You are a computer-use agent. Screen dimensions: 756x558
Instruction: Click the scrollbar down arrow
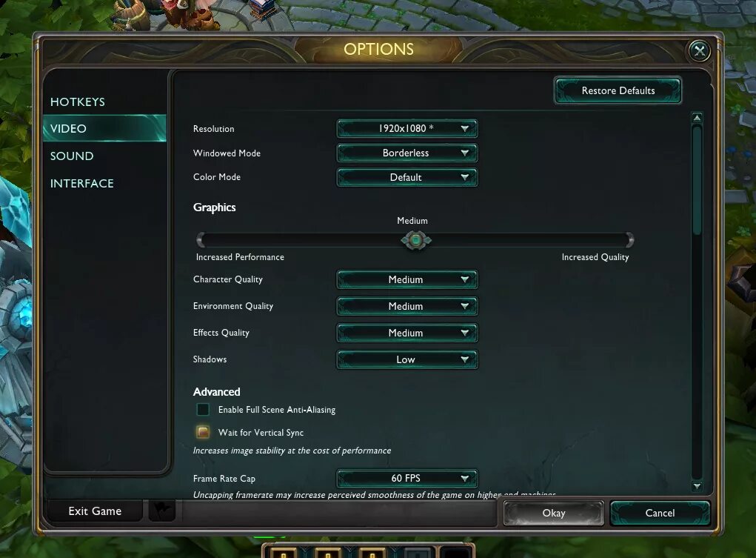[x=697, y=486]
